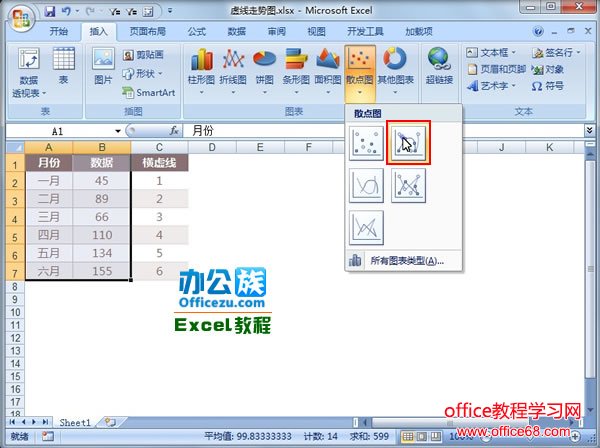Open the Name Box dropdown arrow

(118, 131)
